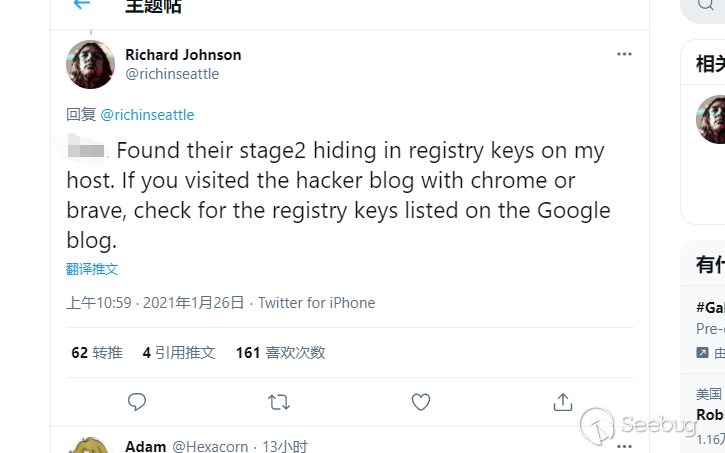
Task: Click the reply-to @richinseattle mention
Action: tap(147, 115)
